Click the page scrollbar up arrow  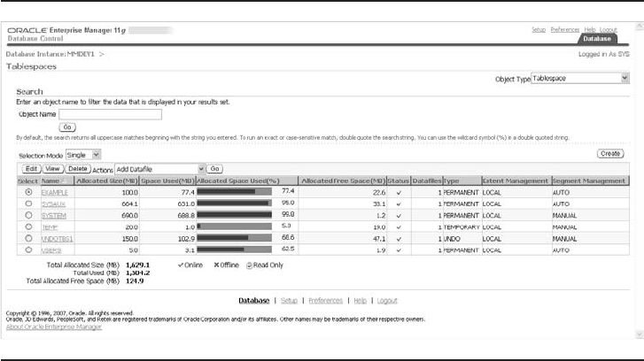[x=639, y=27]
